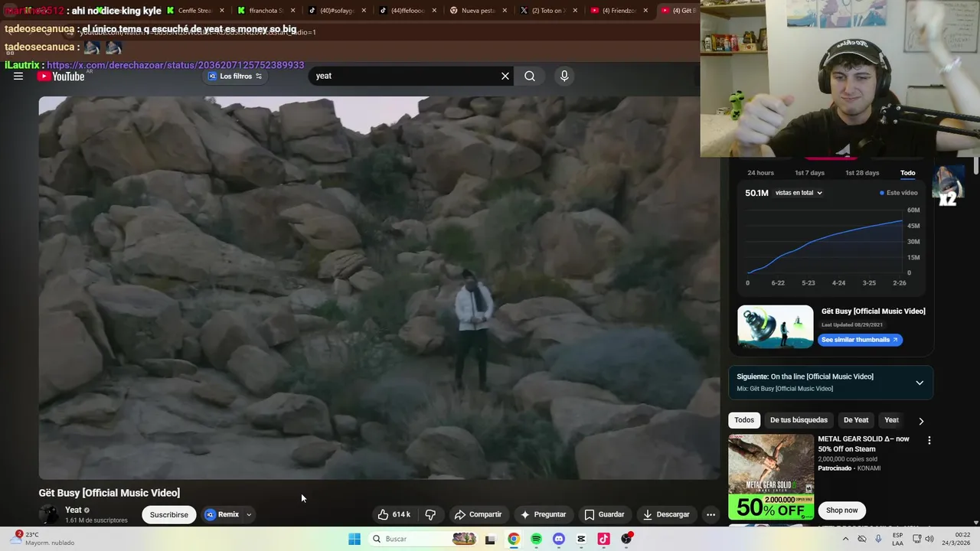Screen dimensions: 980x551
Task: Click the Remix button
Action: (223, 514)
